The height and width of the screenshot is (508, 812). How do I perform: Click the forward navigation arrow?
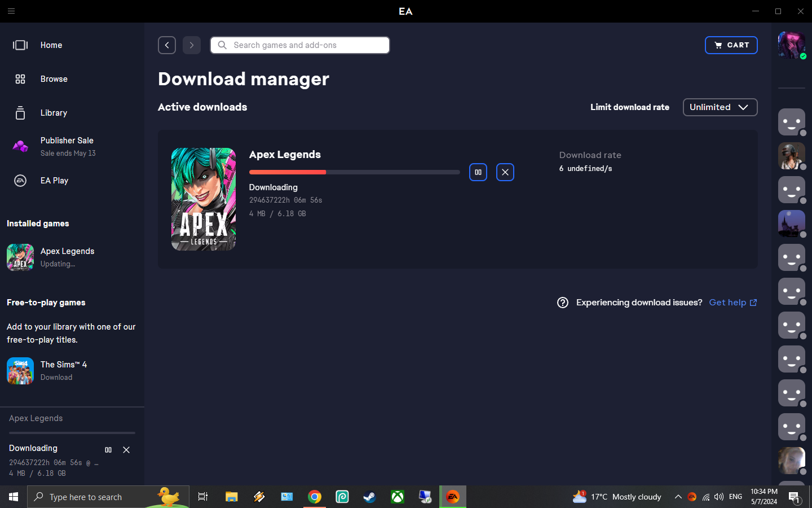(191, 45)
